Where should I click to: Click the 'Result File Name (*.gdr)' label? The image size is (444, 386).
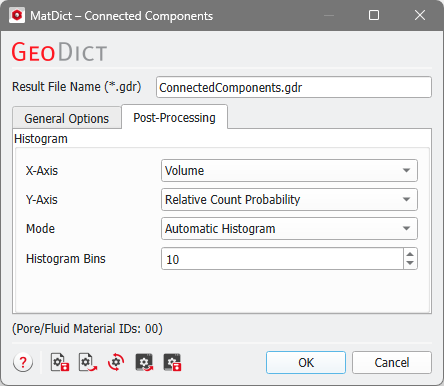point(77,87)
